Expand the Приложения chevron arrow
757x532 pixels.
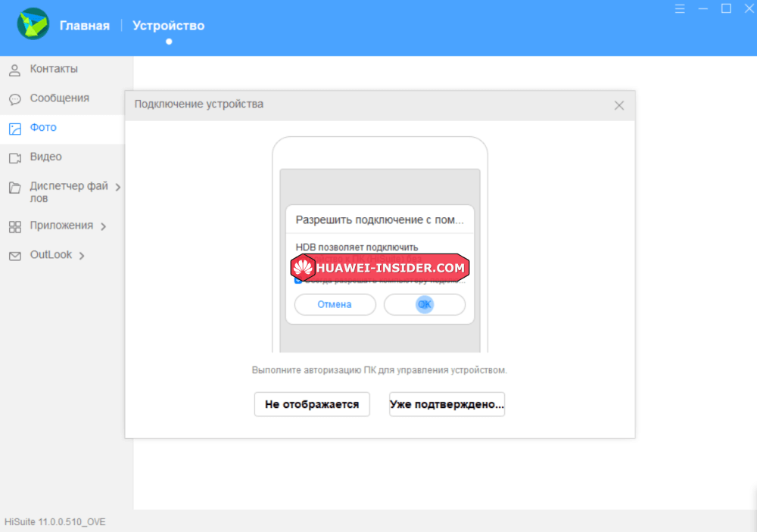click(103, 226)
